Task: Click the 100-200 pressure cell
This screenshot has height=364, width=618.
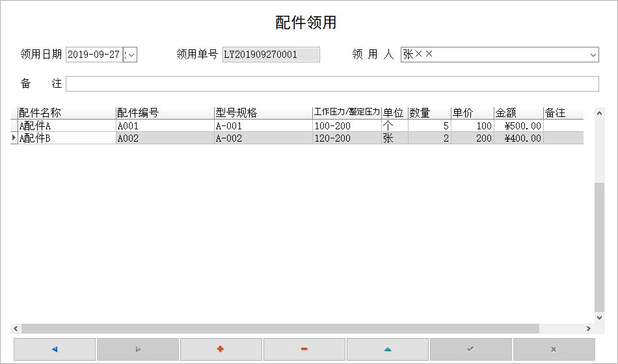Action: click(x=347, y=126)
